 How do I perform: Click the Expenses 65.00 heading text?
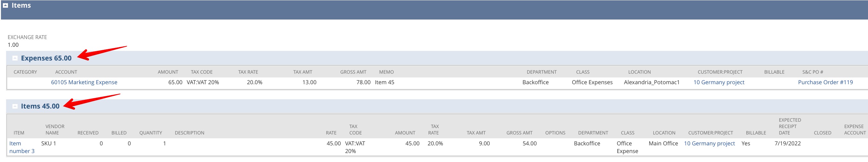(x=46, y=58)
